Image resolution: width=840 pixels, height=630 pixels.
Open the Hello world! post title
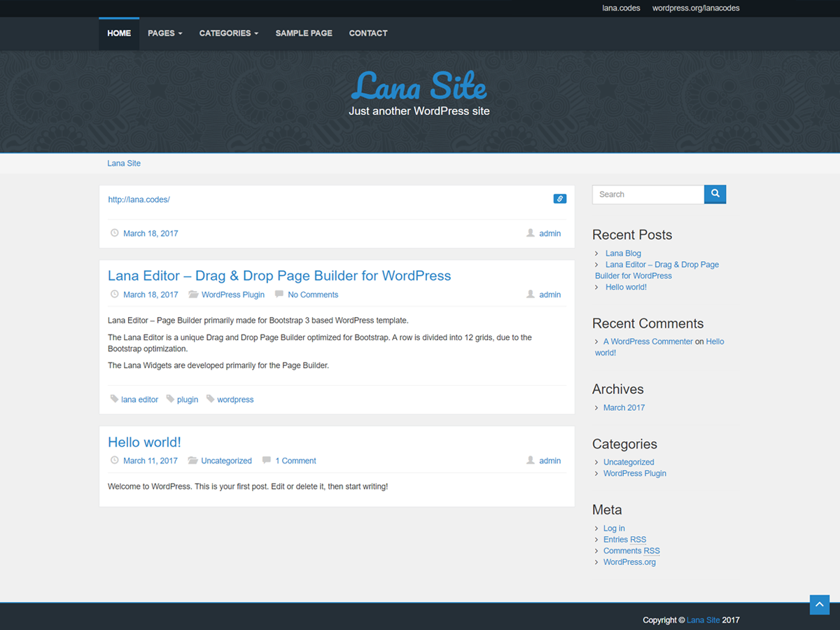point(144,442)
